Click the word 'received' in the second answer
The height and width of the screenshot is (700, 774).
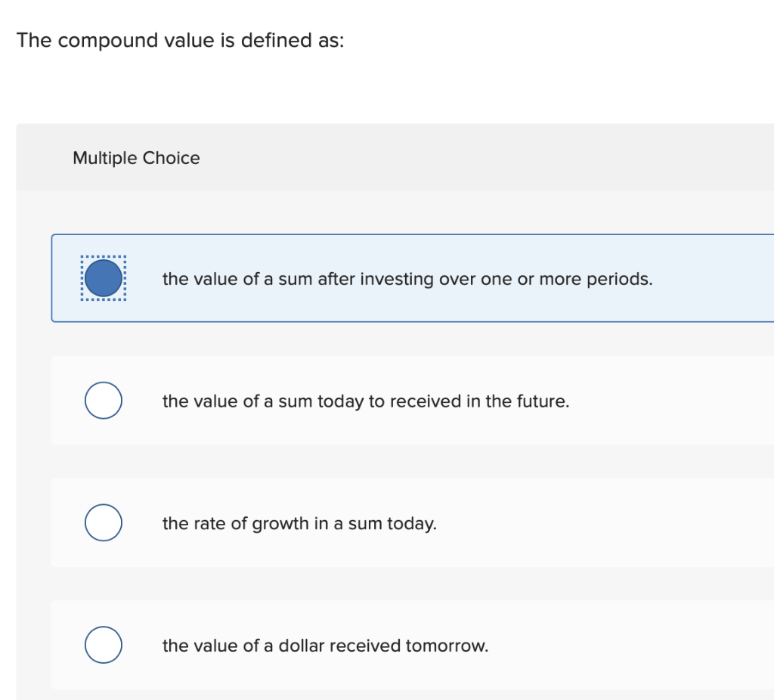pos(426,401)
